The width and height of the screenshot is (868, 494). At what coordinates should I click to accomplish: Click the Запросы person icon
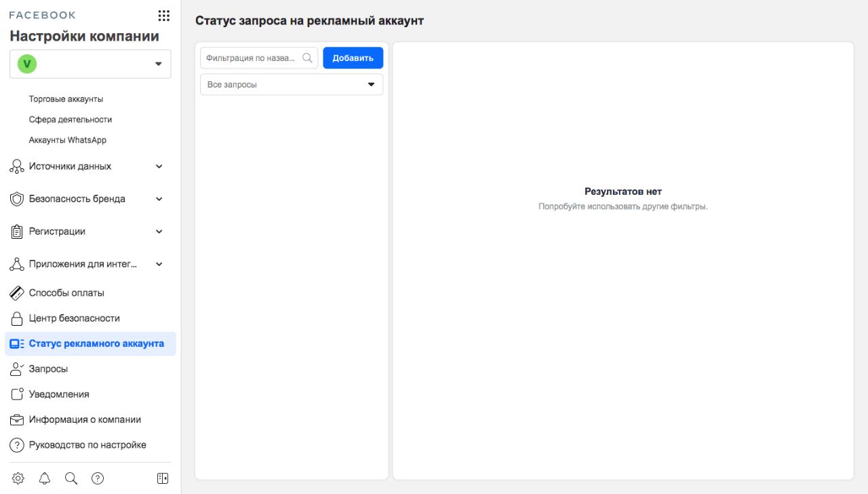pyautogui.click(x=17, y=369)
